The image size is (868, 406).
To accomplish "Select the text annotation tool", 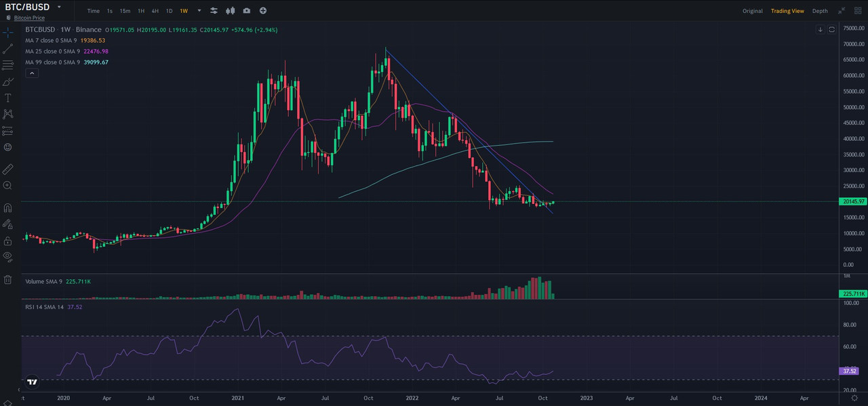I will 7,98.
